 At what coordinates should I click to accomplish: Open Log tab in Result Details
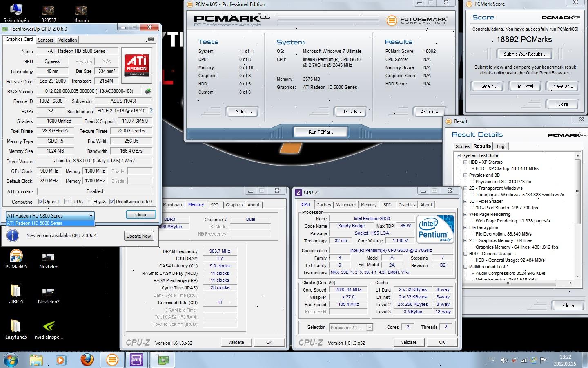pyautogui.click(x=501, y=146)
